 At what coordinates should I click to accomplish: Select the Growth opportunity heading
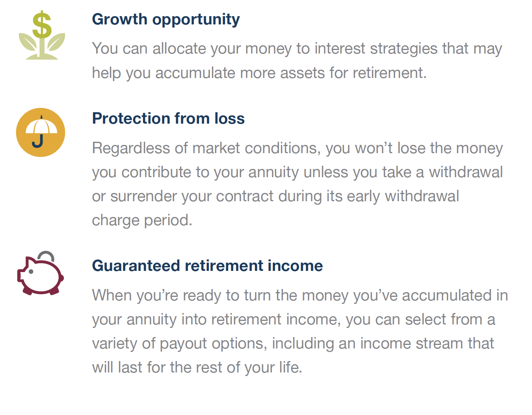tap(166, 19)
